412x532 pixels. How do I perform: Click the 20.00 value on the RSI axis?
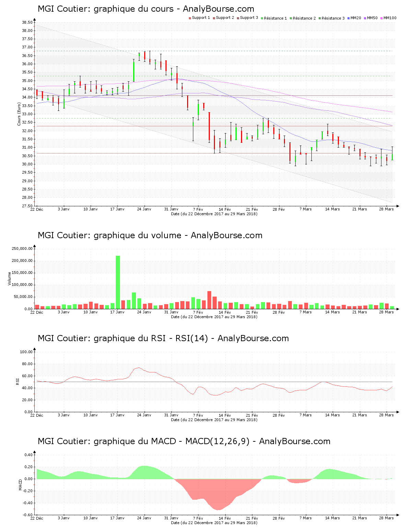click(27, 400)
